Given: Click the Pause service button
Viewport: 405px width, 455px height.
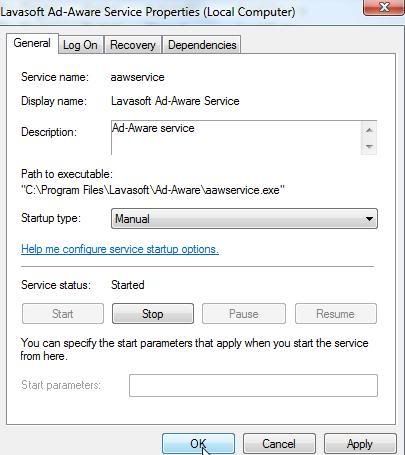Looking at the screenshot, I should pos(244,314).
